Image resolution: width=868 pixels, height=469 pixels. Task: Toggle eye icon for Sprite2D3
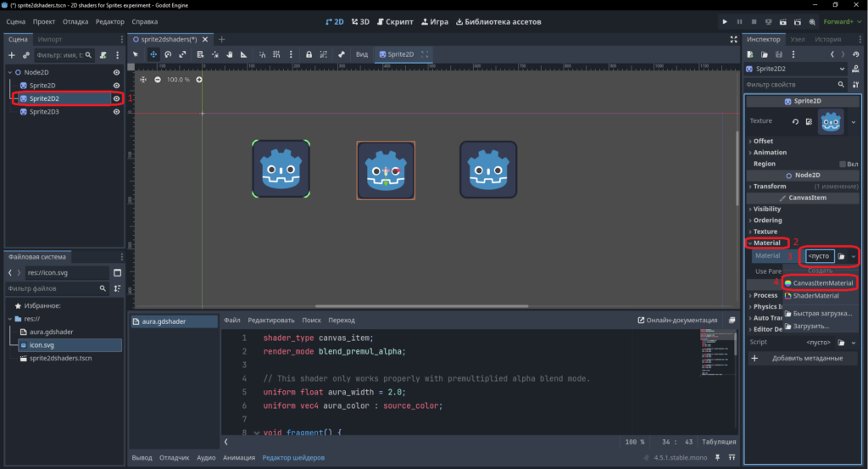116,112
